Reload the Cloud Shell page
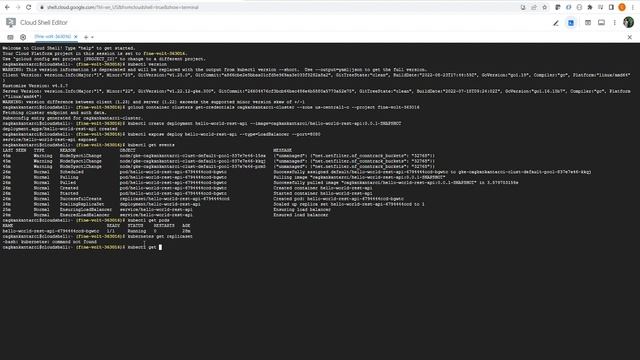640x360 pixels. [x=28, y=7]
